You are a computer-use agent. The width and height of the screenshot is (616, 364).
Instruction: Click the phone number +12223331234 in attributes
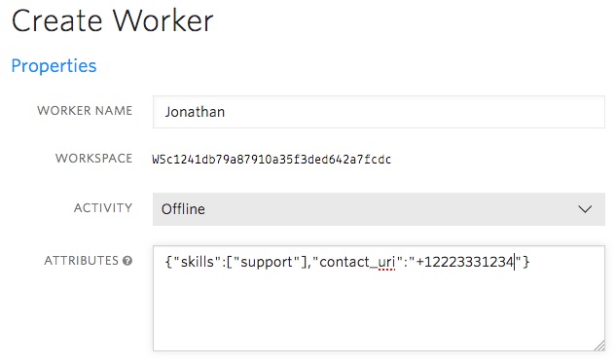click(x=465, y=262)
